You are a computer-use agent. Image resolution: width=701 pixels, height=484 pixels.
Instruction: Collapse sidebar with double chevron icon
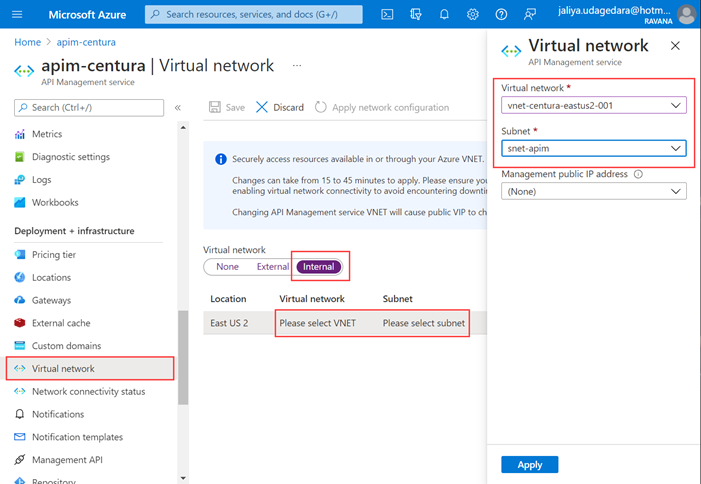pyautogui.click(x=177, y=108)
